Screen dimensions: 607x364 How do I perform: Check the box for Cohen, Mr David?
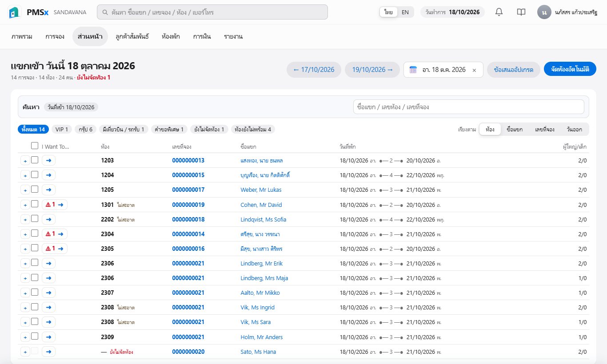pyautogui.click(x=35, y=204)
